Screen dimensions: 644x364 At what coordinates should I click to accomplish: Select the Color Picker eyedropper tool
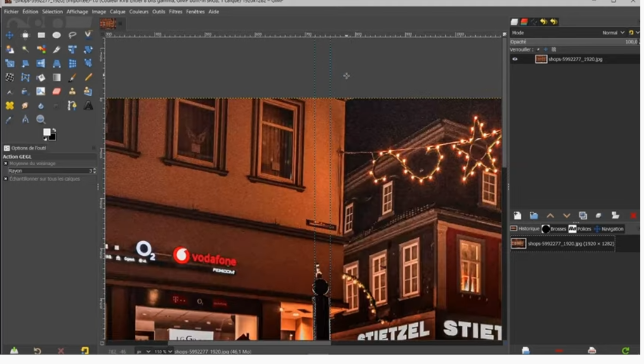(x=9, y=120)
